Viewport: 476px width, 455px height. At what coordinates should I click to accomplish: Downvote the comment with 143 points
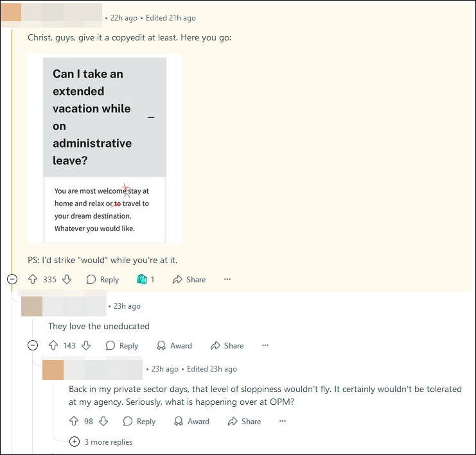pyautogui.click(x=86, y=345)
